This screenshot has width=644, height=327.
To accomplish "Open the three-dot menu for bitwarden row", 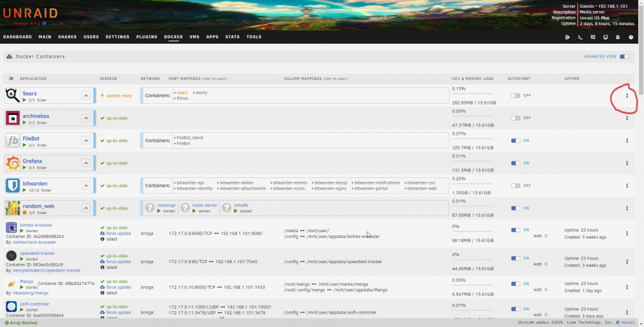I will (627, 186).
